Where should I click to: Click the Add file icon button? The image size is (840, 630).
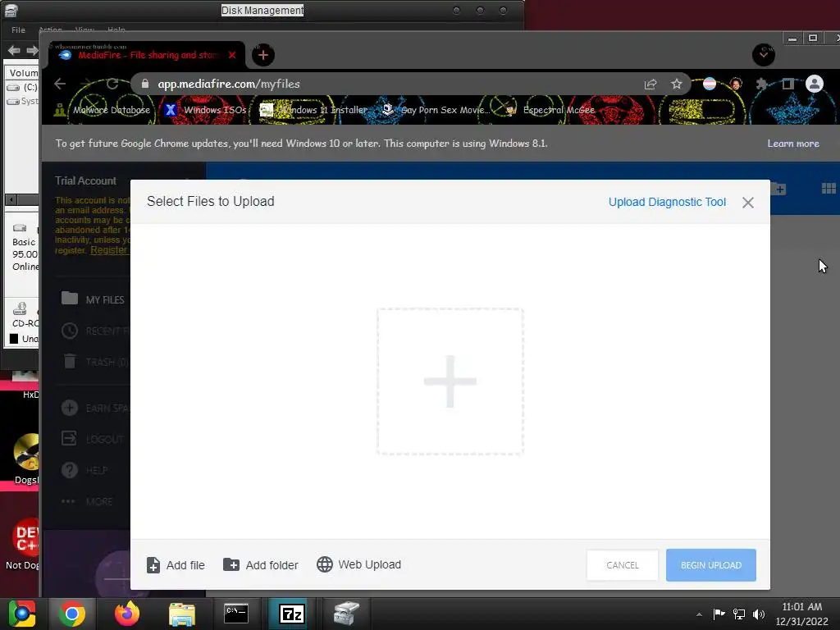[153, 565]
